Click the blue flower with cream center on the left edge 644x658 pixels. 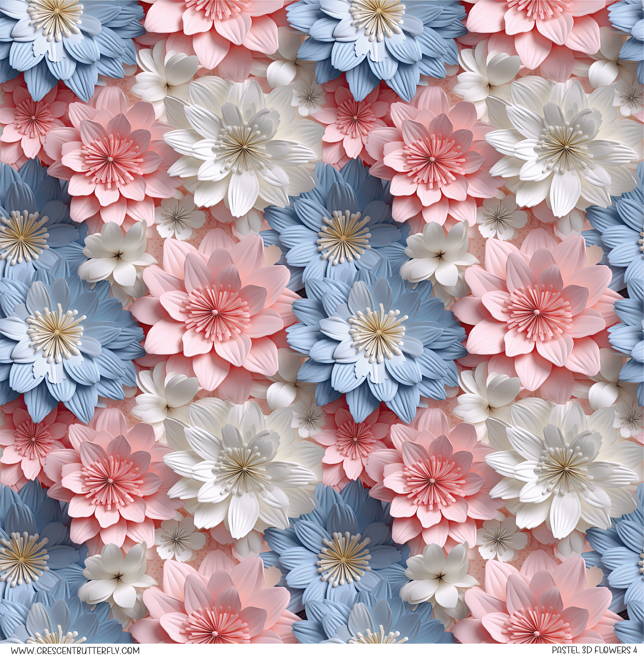pos(55,332)
